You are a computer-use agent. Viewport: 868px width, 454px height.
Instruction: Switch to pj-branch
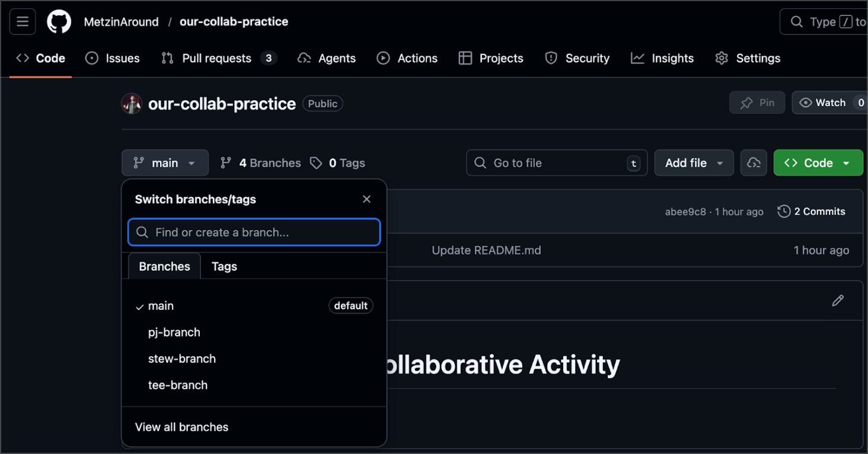click(x=174, y=332)
